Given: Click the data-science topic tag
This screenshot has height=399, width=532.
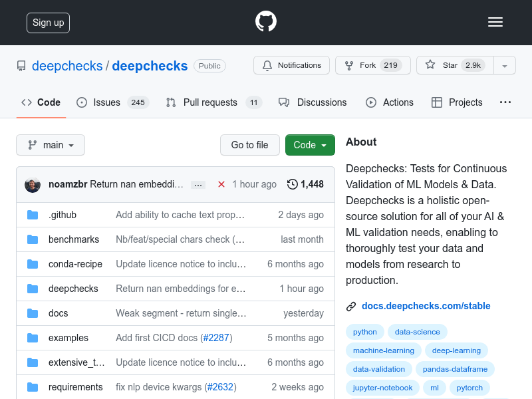Looking at the screenshot, I should pyautogui.click(x=418, y=332).
